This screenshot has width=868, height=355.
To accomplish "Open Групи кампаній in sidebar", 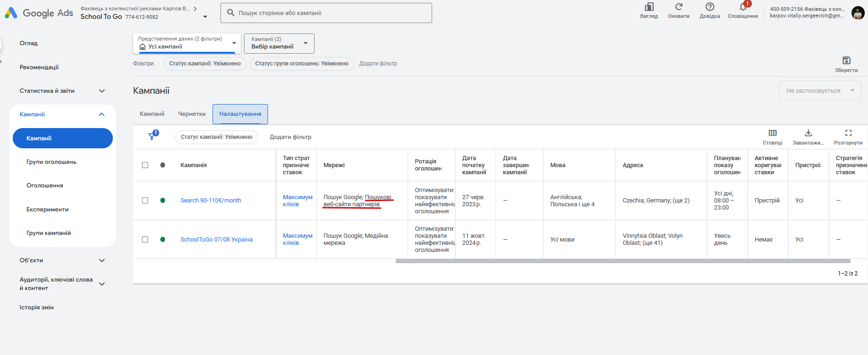I will 48,233.
